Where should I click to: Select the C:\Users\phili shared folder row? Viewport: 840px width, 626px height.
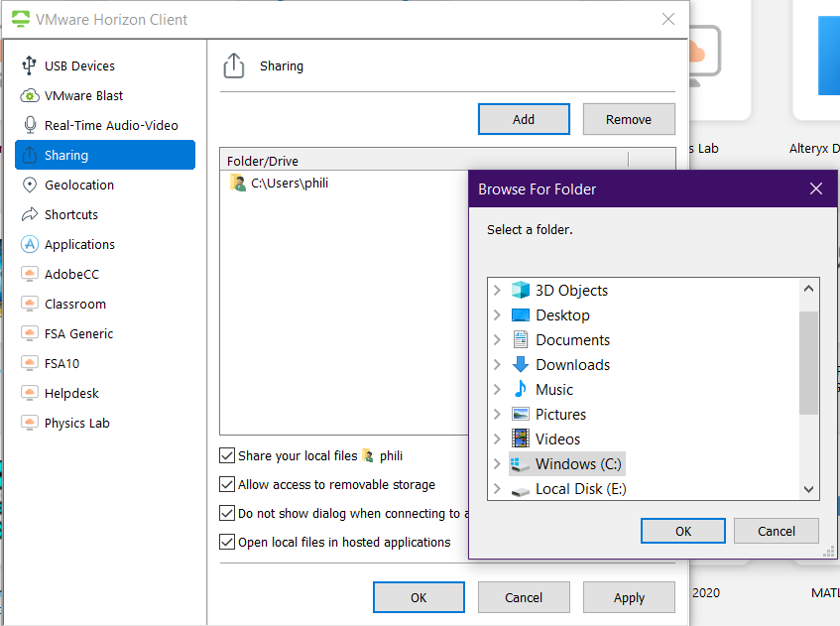coord(344,183)
